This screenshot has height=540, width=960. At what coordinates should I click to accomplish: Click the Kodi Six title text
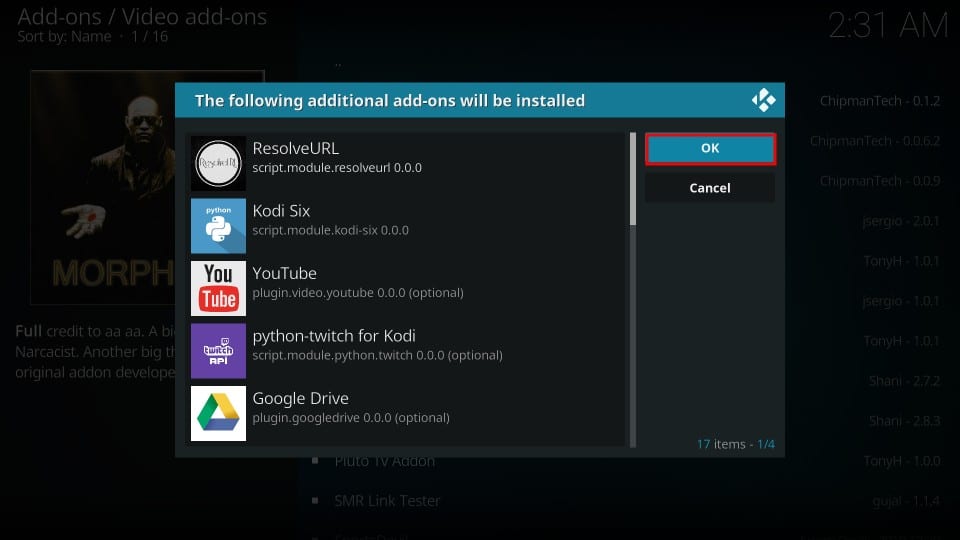[282, 211]
